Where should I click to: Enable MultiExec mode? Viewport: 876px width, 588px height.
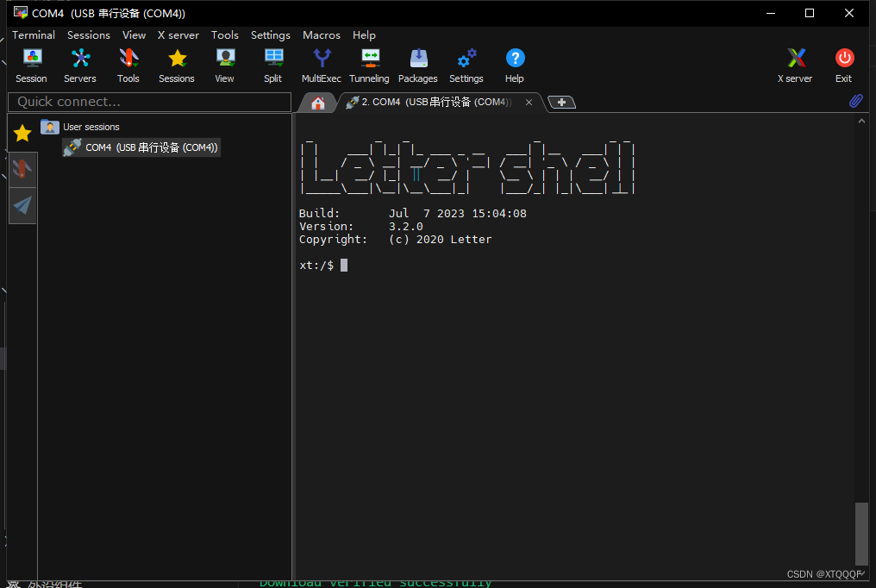[x=321, y=60]
